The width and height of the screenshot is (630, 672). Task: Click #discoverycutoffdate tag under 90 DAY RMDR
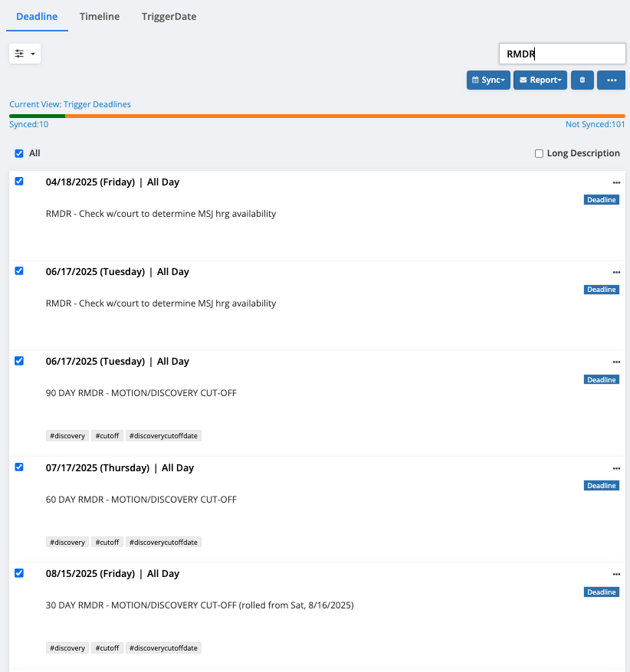tap(163, 436)
